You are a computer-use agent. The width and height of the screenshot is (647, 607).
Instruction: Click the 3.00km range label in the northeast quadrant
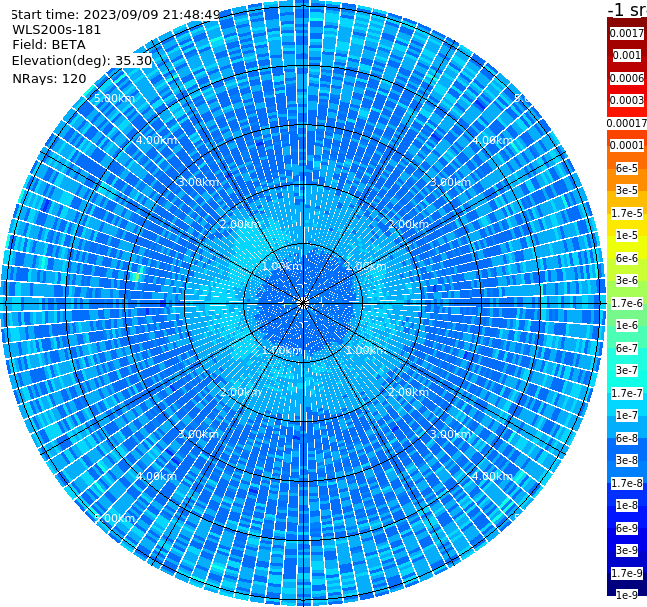(451, 182)
